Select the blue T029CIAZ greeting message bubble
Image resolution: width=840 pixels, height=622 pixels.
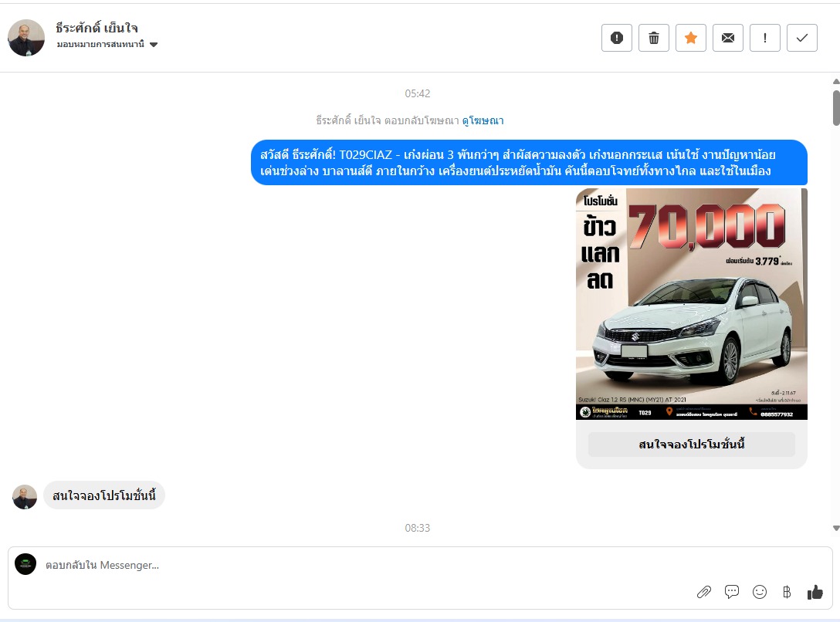coord(530,163)
